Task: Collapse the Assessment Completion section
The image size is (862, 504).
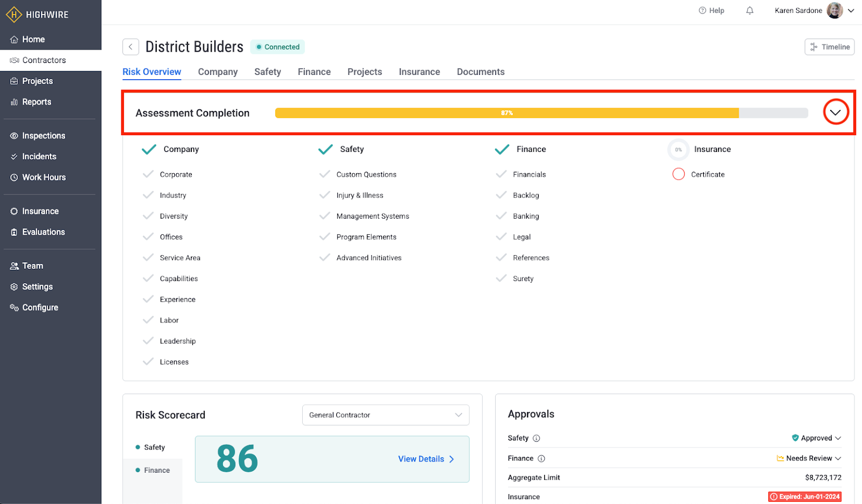Action: pyautogui.click(x=836, y=113)
